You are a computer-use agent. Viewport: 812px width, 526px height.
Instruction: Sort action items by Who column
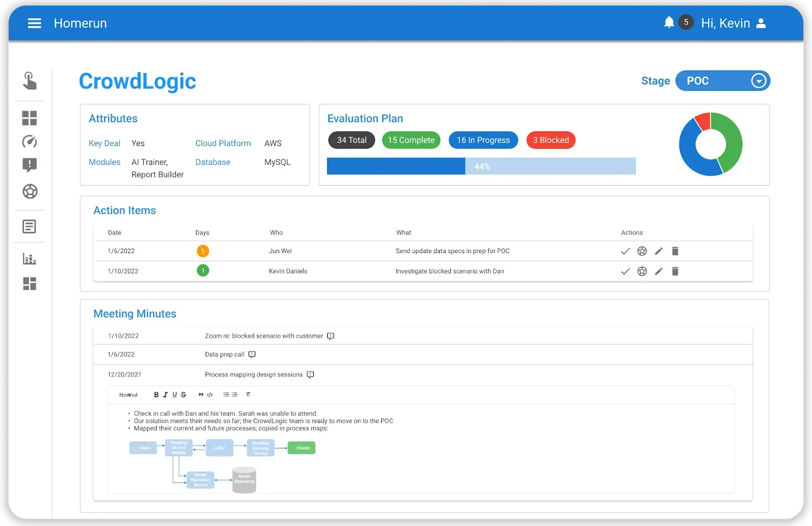[x=276, y=233]
